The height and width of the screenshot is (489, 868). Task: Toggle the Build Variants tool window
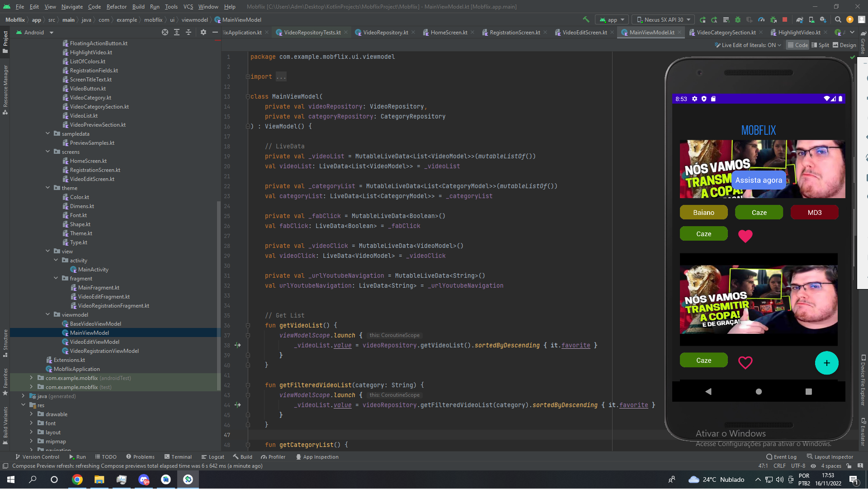(x=5, y=425)
